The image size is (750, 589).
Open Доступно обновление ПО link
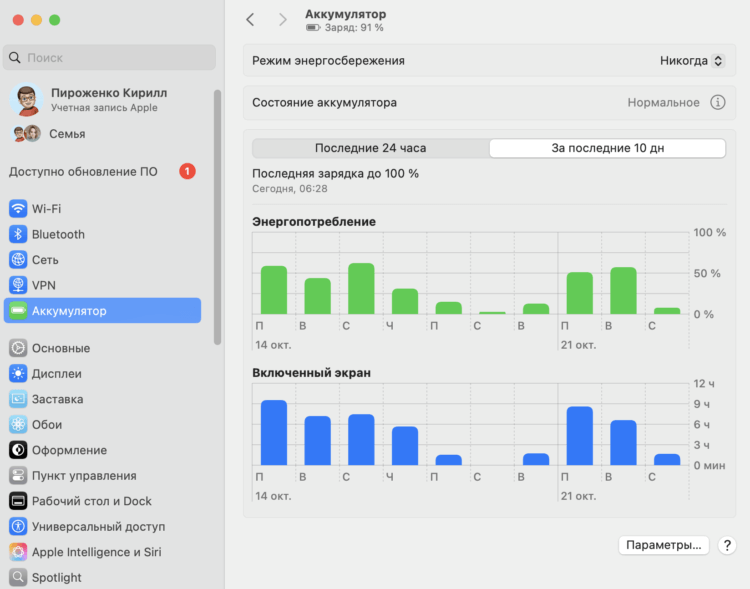(x=83, y=172)
